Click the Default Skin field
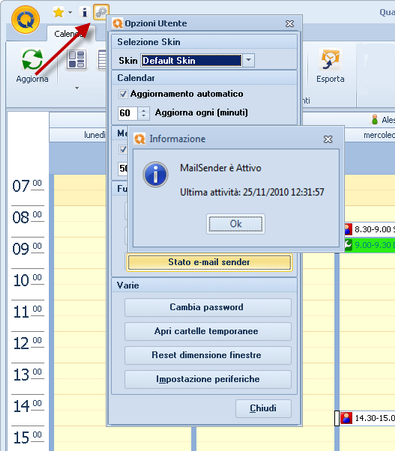Screen dimensions: 395x451 [x=191, y=60]
